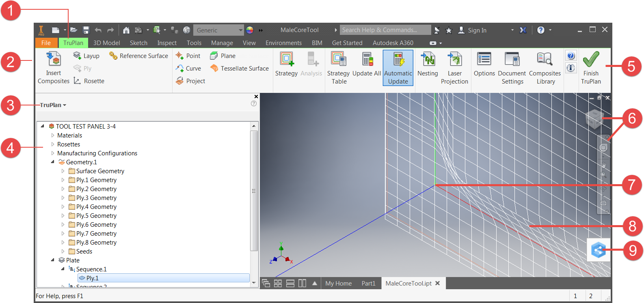Click the Tessellate Surface tool

pyautogui.click(x=239, y=68)
